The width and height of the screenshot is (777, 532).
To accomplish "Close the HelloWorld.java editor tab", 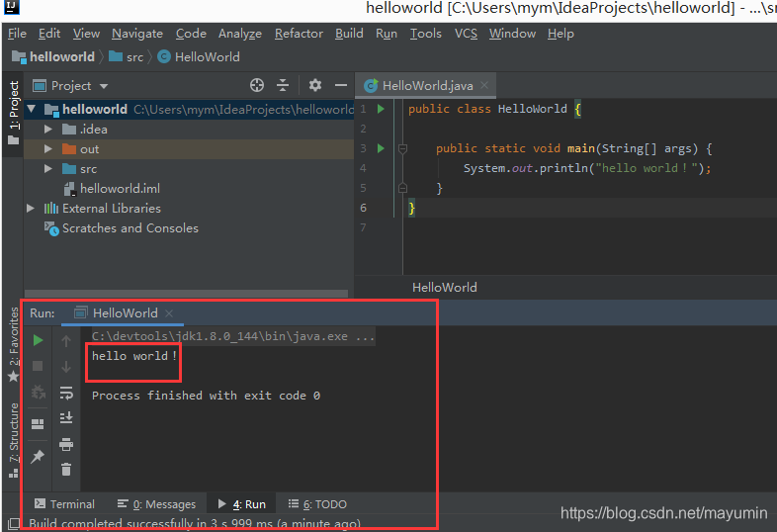I will 484,85.
